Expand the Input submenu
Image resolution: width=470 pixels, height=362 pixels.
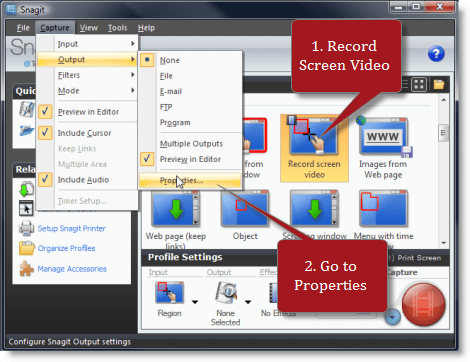pyautogui.click(x=87, y=44)
